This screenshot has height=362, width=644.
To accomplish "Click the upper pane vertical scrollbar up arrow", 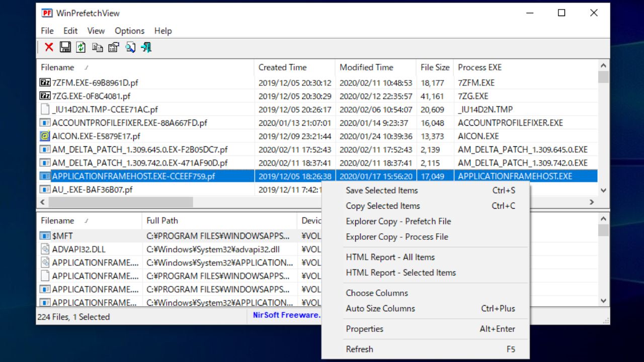I will [x=604, y=65].
